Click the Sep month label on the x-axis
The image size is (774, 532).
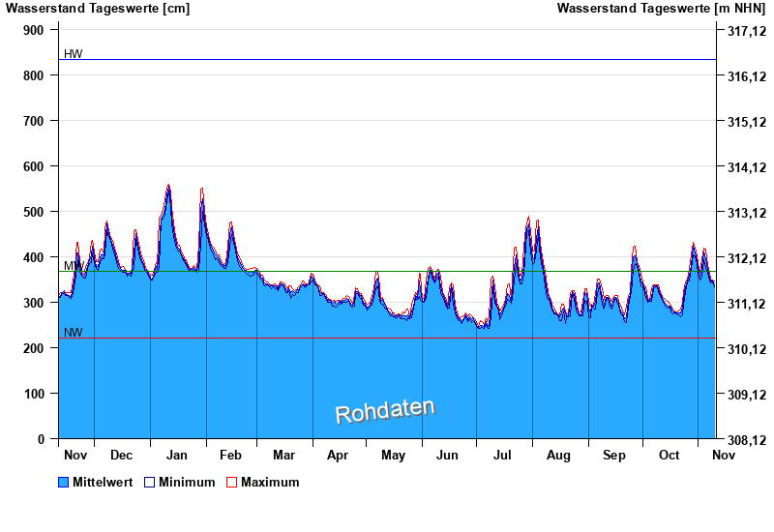point(614,455)
